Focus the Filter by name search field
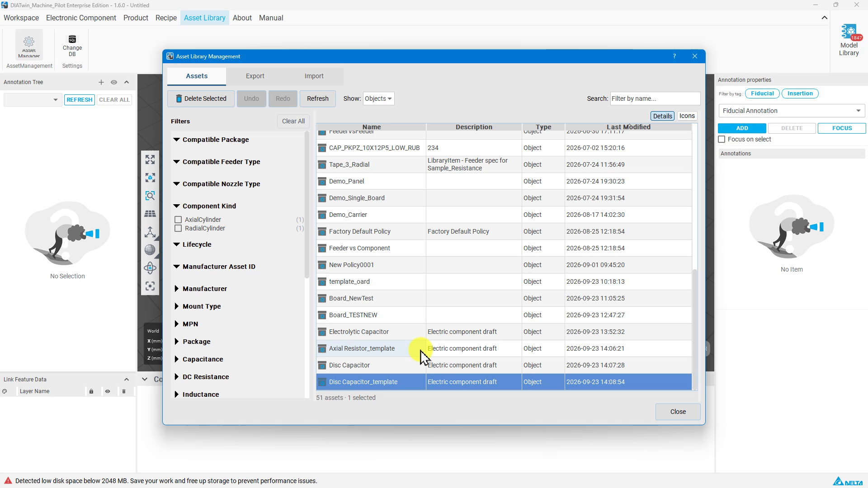Screen dimensions: 868x488 pos(655,99)
